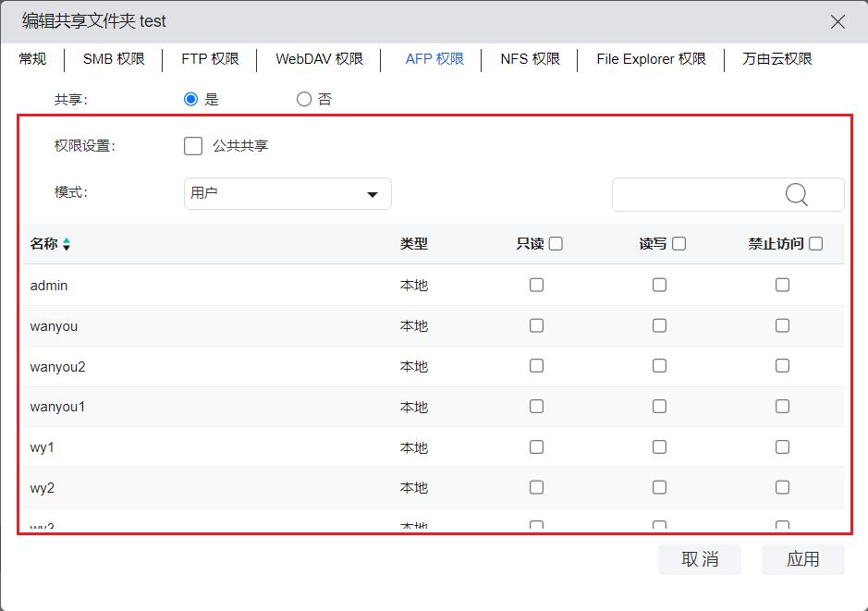Enable the 公共共享 checkbox
The image size is (868, 611).
click(193, 145)
